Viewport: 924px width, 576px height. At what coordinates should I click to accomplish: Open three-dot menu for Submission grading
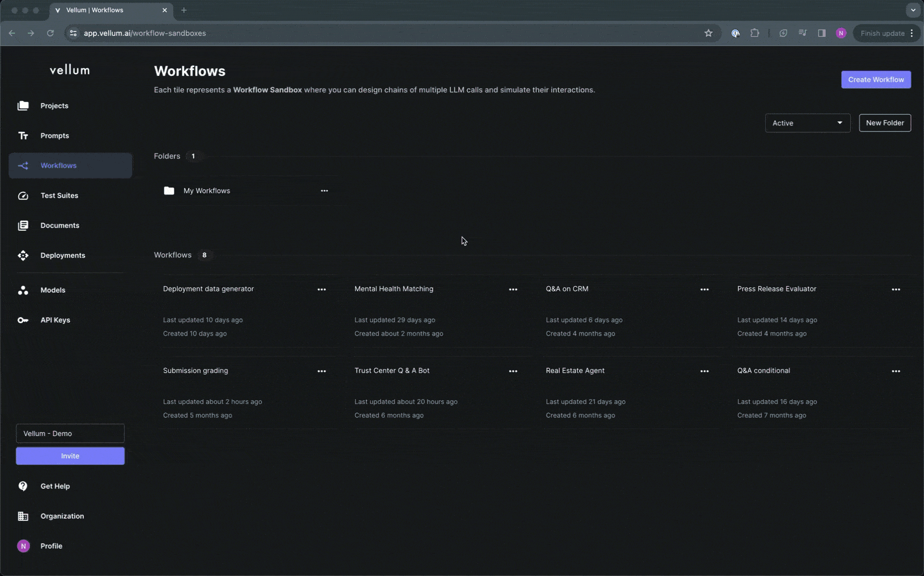(321, 371)
